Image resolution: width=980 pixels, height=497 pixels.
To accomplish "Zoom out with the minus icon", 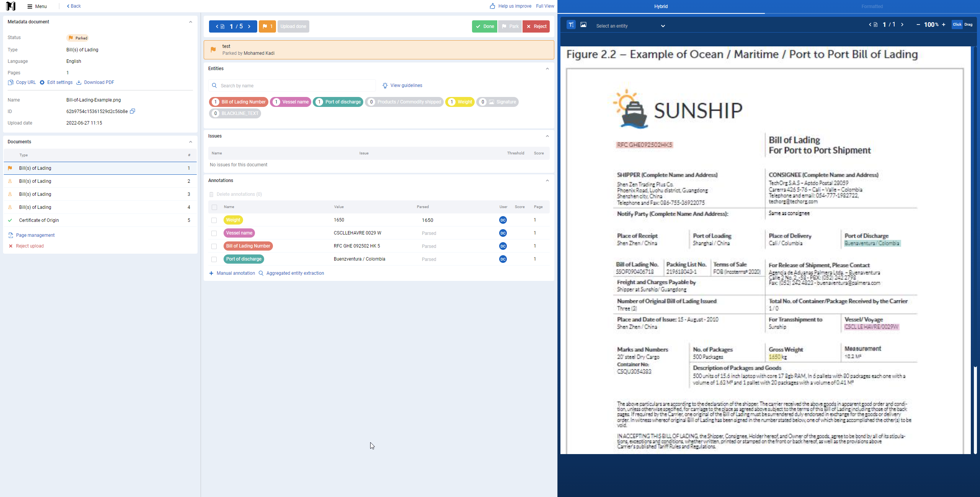I will (x=918, y=25).
